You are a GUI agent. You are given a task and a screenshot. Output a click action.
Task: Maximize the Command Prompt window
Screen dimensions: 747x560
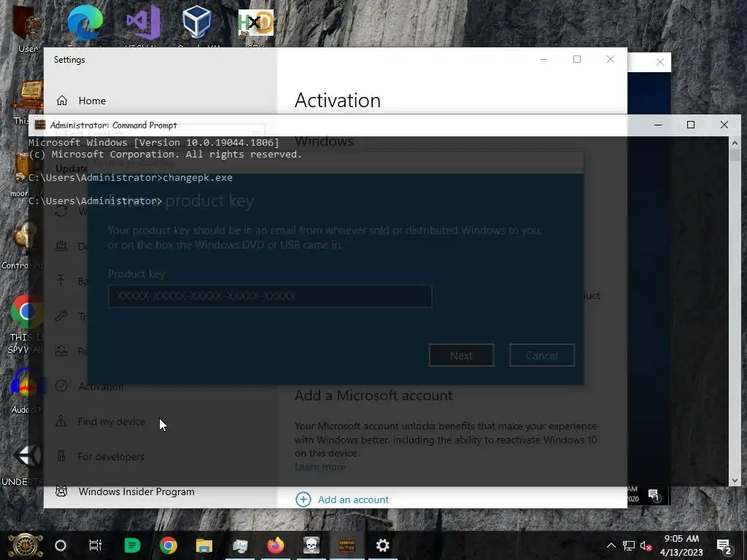pos(691,125)
